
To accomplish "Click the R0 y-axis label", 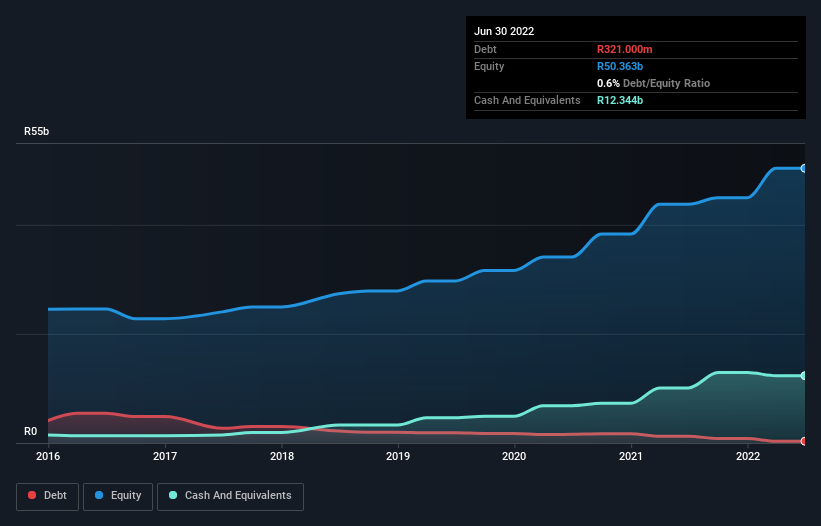I will (x=30, y=431).
